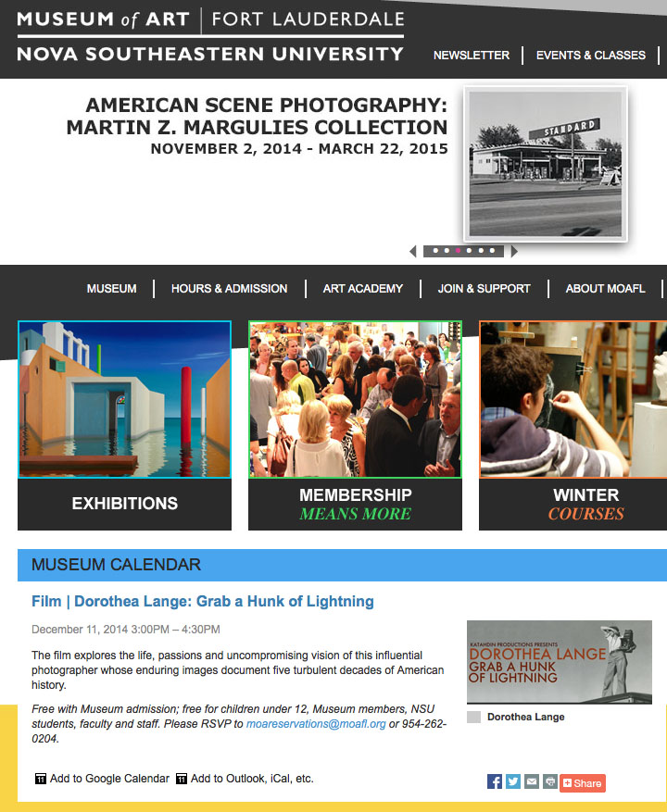667x812 pixels.
Task: Open Join & Support menu
Action: click(x=485, y=289)
